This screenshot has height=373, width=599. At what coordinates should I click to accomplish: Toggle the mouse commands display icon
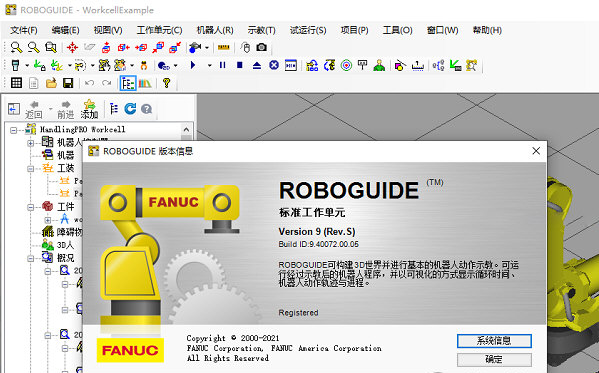pyautogui.click(x=245, y=47)
